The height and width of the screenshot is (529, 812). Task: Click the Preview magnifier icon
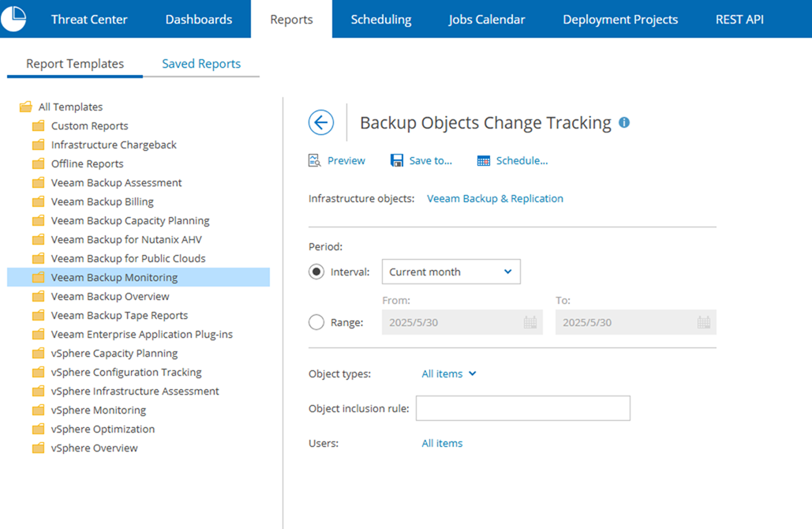point(315,161)
